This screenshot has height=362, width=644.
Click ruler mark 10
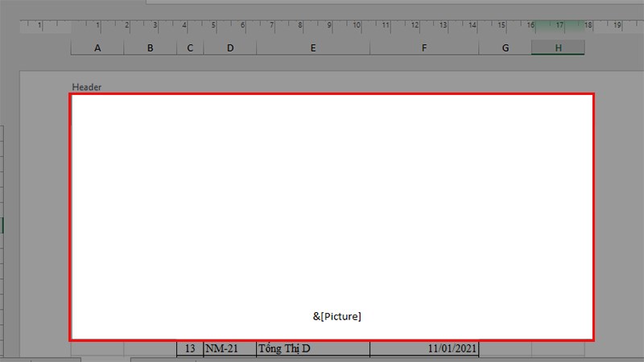[357, 25]
